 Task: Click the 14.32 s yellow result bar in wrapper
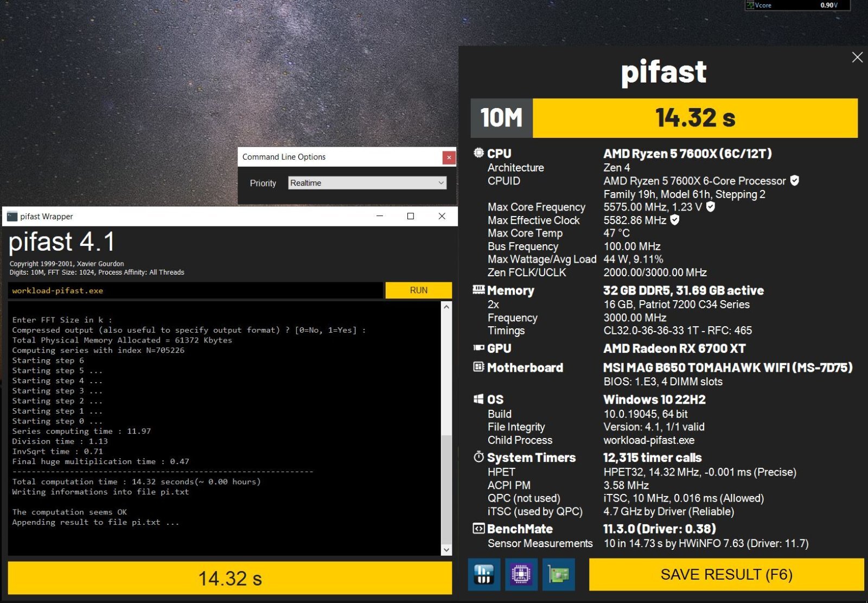tap(230, 578)
